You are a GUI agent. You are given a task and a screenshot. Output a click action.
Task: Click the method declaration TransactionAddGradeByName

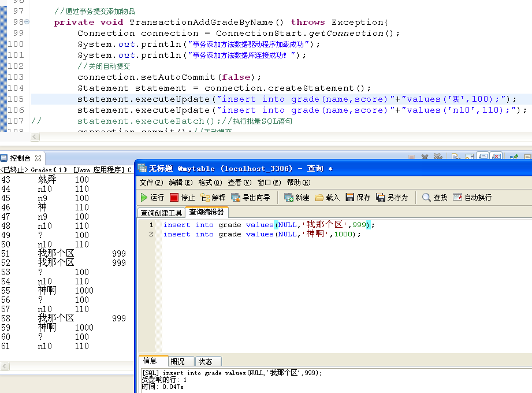221,23
